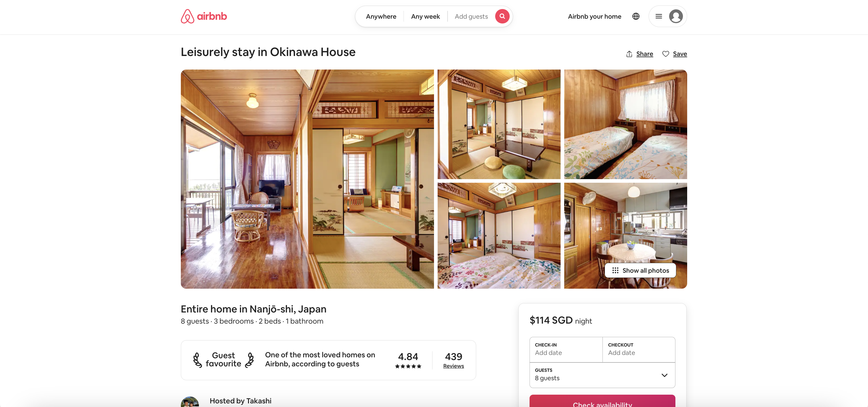Open the large living room photo

pyautogui.click(x=307, y=179)
